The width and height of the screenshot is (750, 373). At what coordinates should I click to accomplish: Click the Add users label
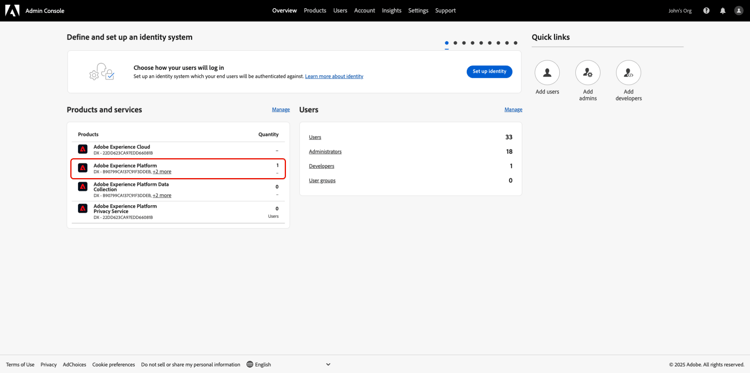coord(547,92)
